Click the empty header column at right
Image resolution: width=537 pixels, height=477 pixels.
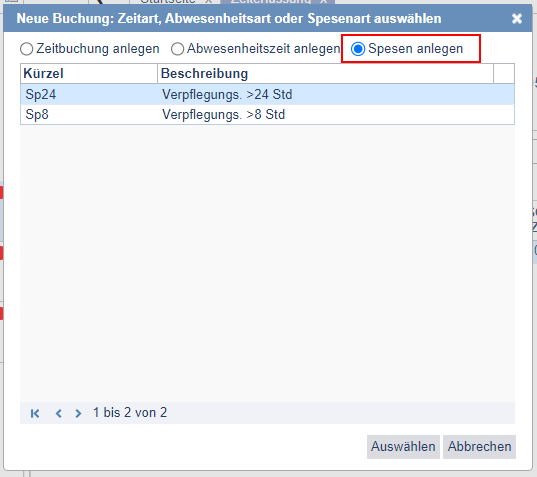[504, 74]
